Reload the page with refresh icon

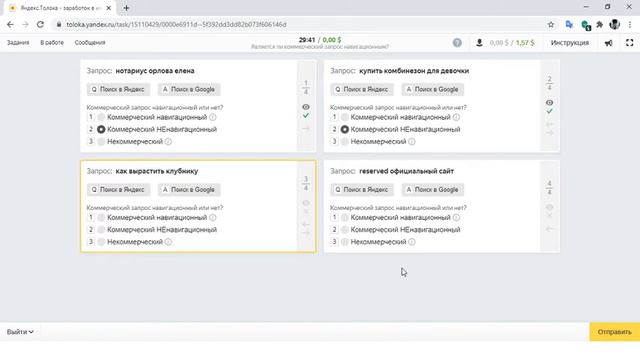pyautogui.click(x=40, y=24)
